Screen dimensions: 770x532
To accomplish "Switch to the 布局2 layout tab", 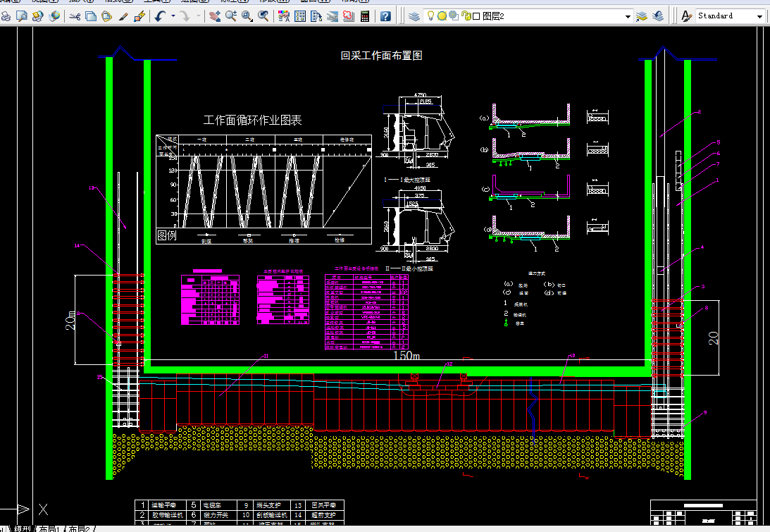I will pyautogui.click(x=79, y=529).
